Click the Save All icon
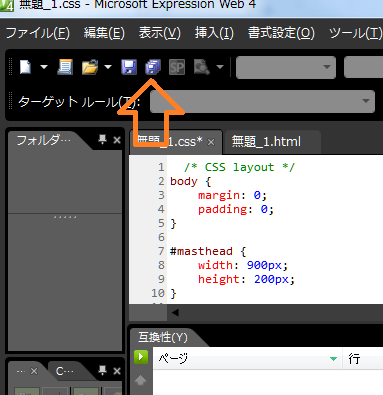Image resolution: width=383 pixels, height=395 pixels. [x=153, y=67]
